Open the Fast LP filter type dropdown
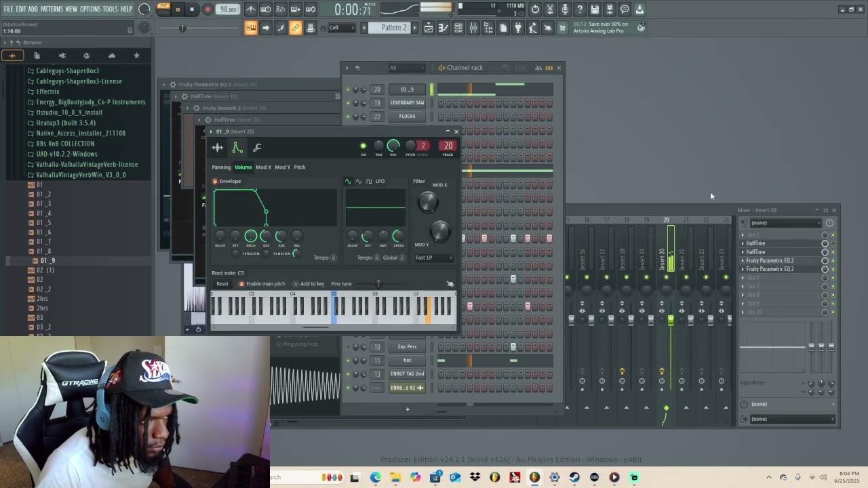The image size is (868, 488). click(x=434, y=258)
